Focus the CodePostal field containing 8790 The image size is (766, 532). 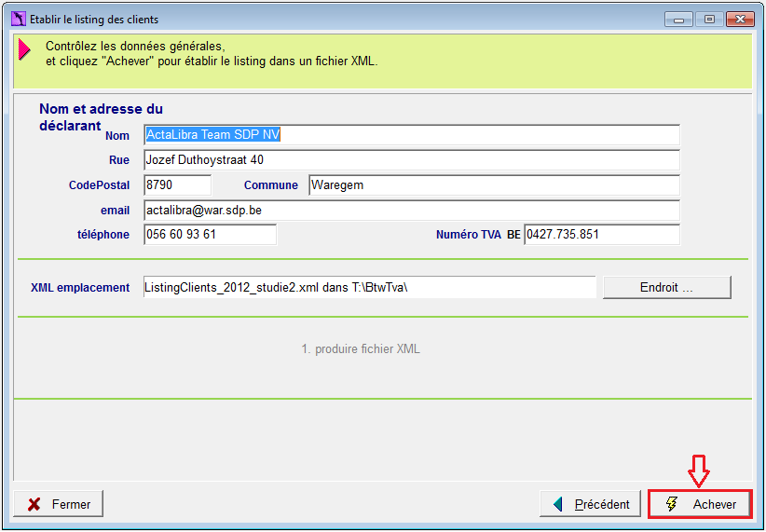pyautogui.click(x=178, y=185)
